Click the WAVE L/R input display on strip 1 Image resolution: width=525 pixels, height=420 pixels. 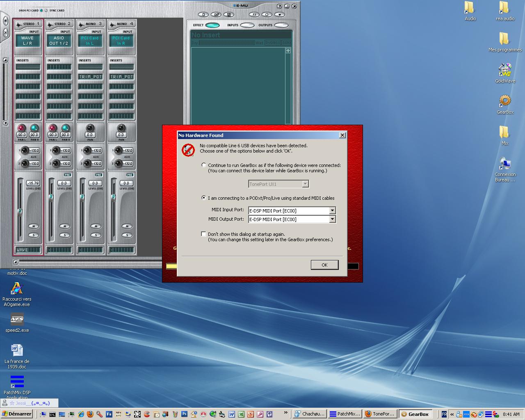coord(28,41)
